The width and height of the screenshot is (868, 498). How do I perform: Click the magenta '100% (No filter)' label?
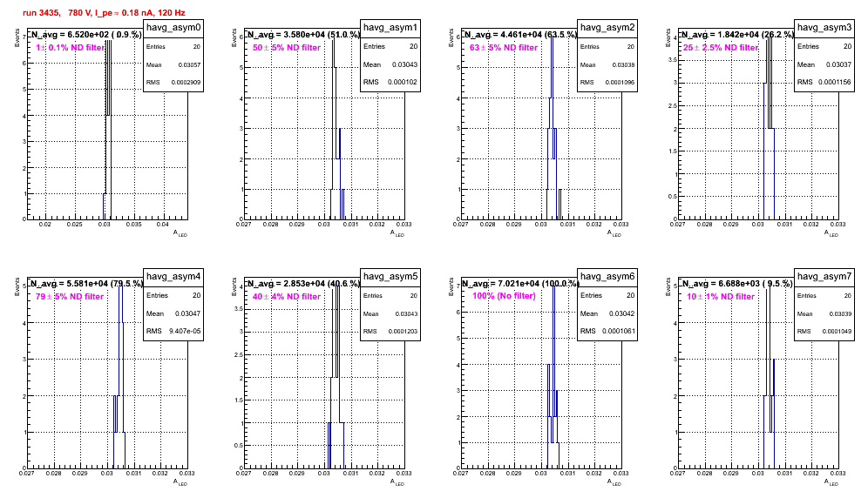(x=505, y=296)
